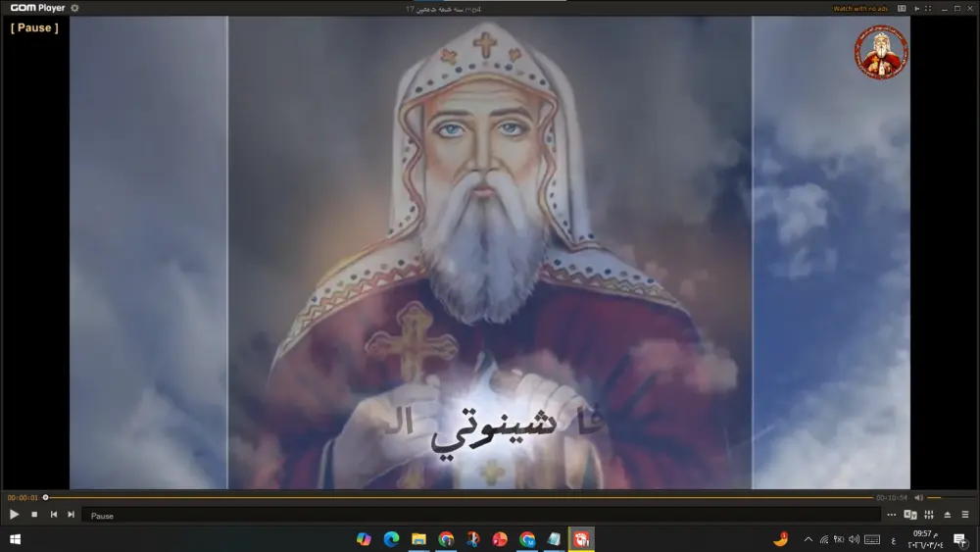980x552 pixels.
Task: Launch Microsoft Edge from the taskbar
Action: [x=391, y=539]
